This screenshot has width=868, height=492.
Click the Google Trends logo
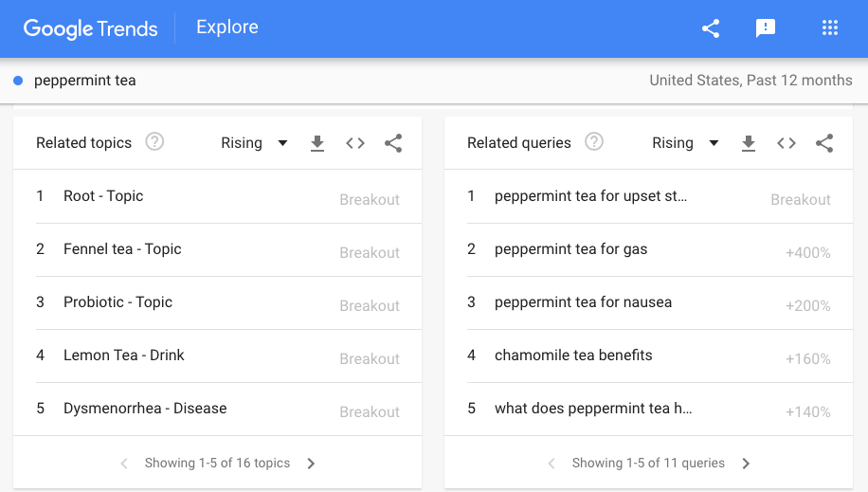(91, 28)
